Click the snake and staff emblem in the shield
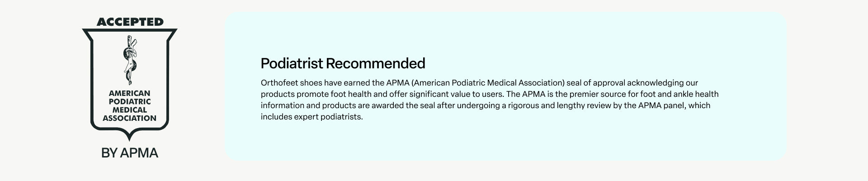The image size is (868, 181). [x=129, y=60]
